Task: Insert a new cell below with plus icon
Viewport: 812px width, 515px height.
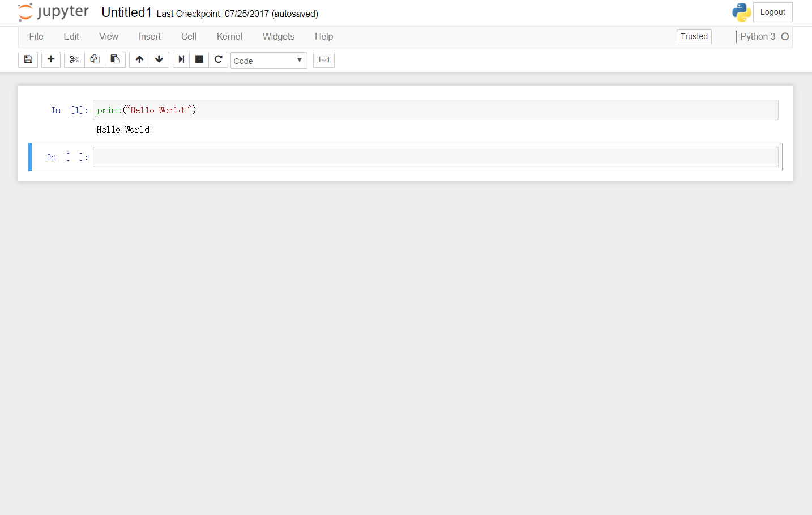Action: click(51, 59)
